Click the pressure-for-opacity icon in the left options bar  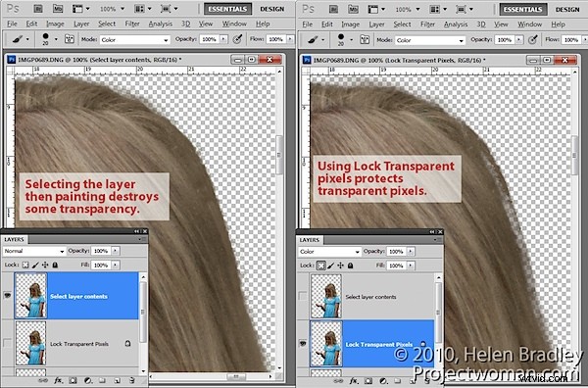pyautogui.click(x=237, y=39)
